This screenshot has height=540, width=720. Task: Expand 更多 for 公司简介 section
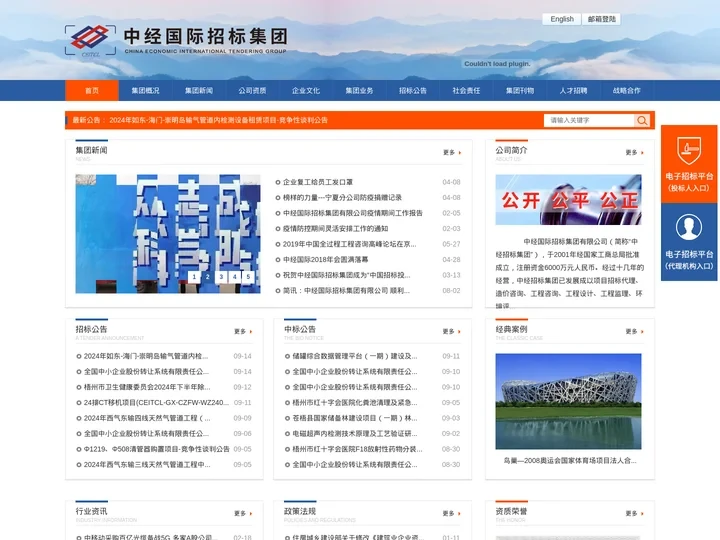click(635, 152)
